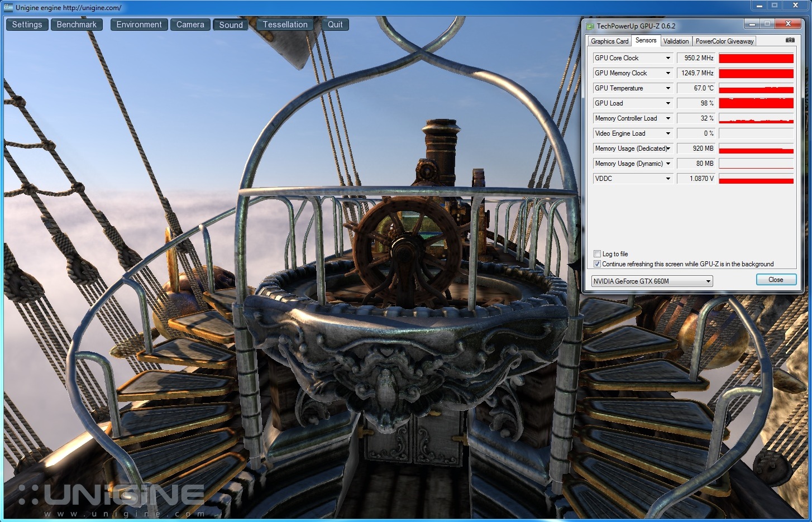Click the GPU-Z camera screenshot icon

pyautogui.click(x=790, y=40)
